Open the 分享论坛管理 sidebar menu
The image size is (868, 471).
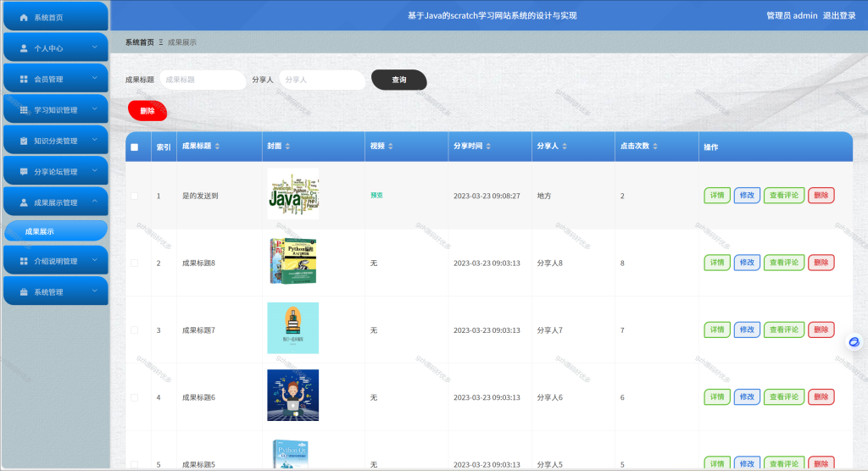pos(56,171)
